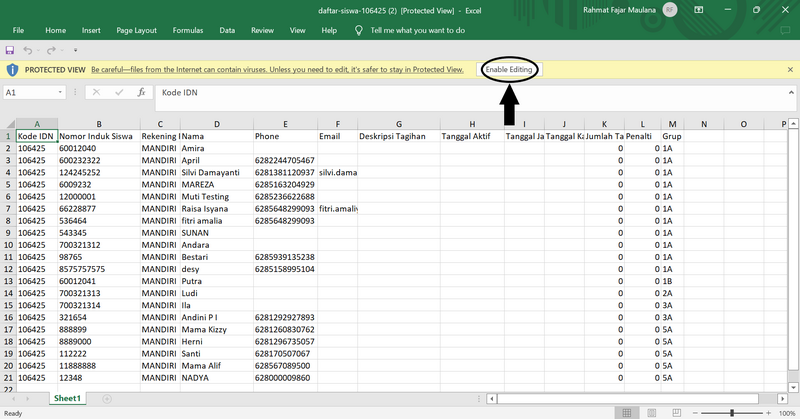
Task: Click the Enter checkmark icon in formula bar
Action: pyautogui.click(x=119, y=92)
